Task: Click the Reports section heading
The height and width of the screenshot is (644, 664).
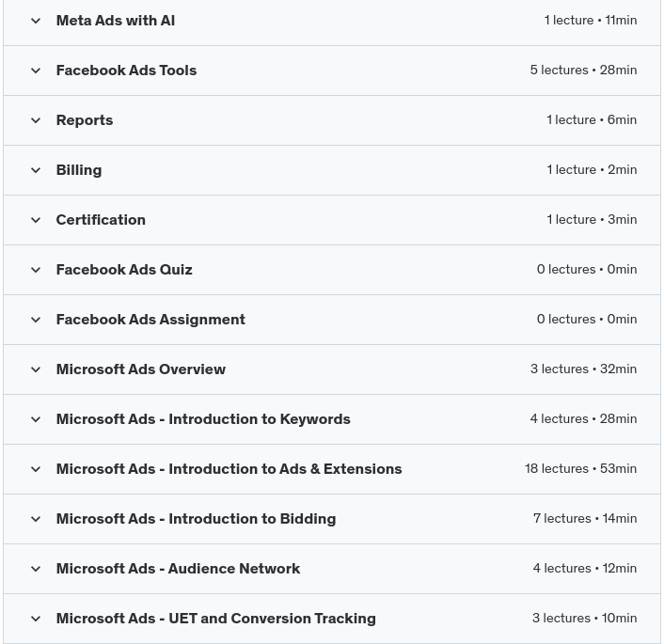Action: (x=85, y=120)
